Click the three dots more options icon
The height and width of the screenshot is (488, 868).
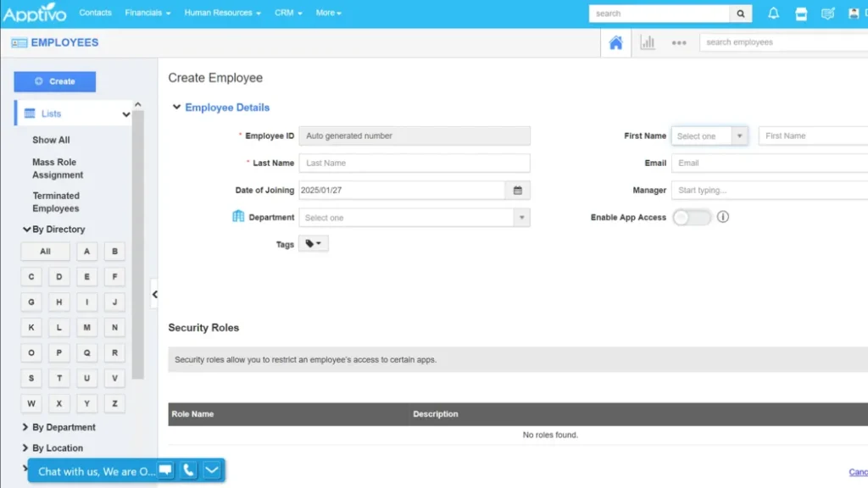[679, 43]
